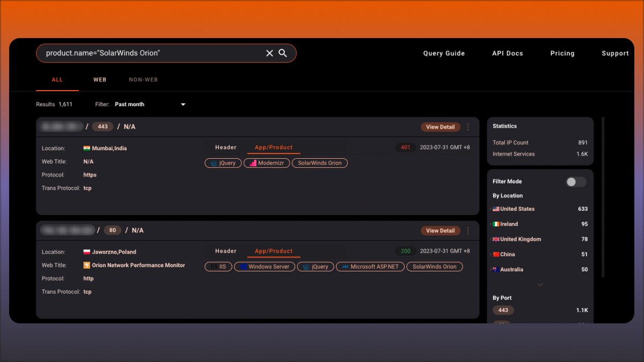Screen dimensions: 644x362
Task: Click the sidebar vertical scrollbar
Action: pos(602,197)
